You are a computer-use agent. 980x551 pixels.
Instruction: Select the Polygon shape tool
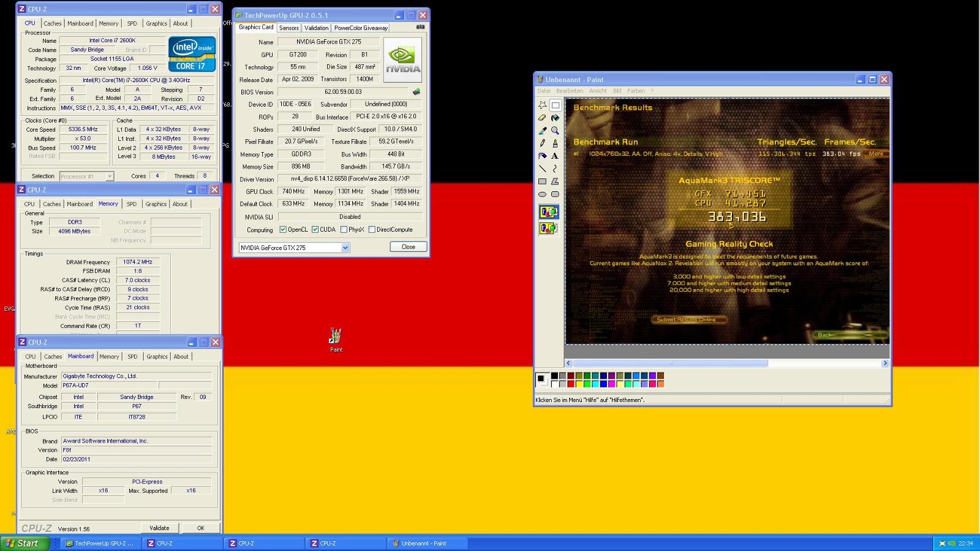(x=555, y=181)
